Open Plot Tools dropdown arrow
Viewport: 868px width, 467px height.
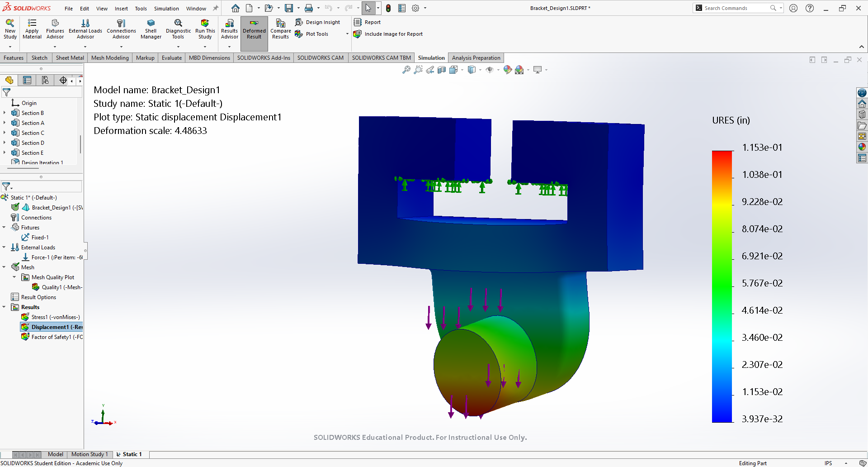pyautogui.click(x=347, y=34)
